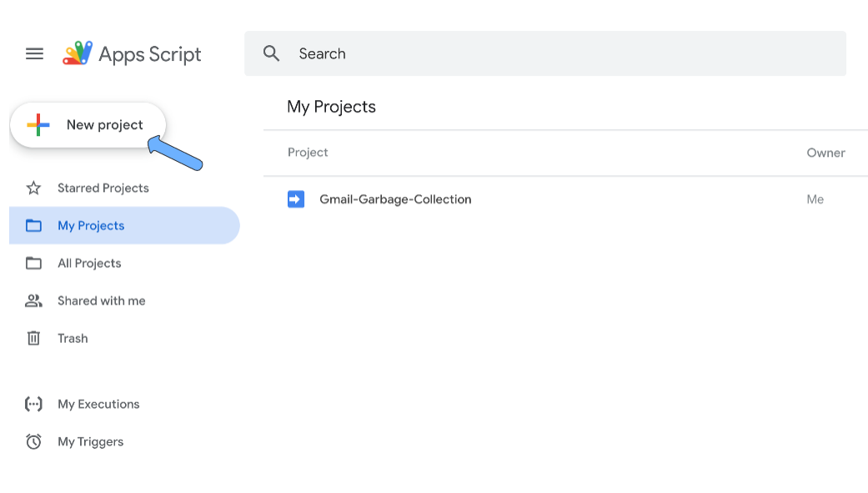Open Starred Projects
The image size is (868, 493).
[103, 189]
